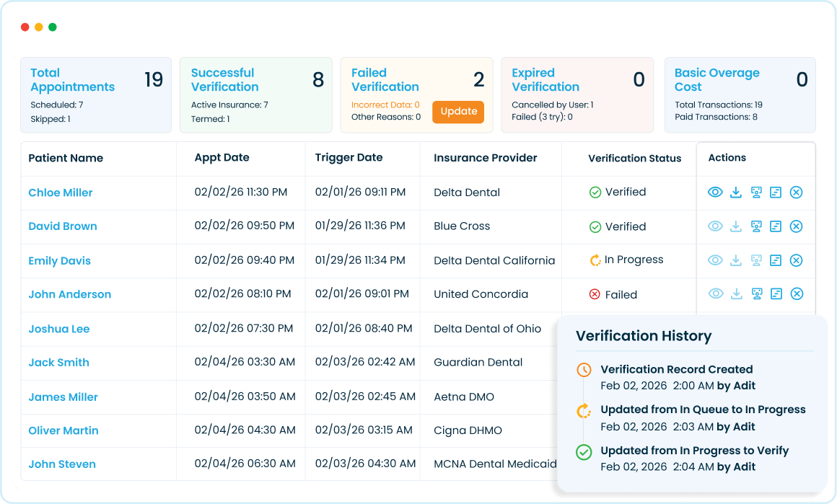Click green check icon beside Updated to Verify
This screenshot has width=837, height=504.
click(x=584, y=452)
